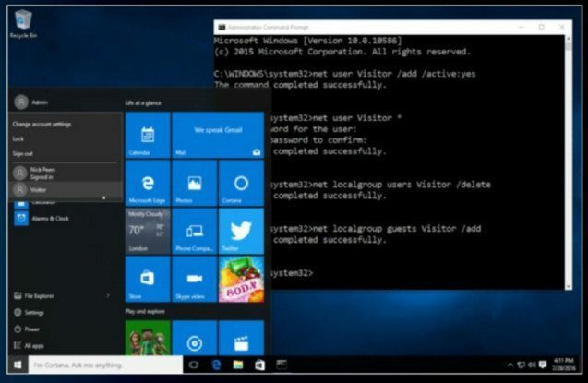Open the Admin account menu
The height and width of the screenshot is (383, 588).
point(31,102)
